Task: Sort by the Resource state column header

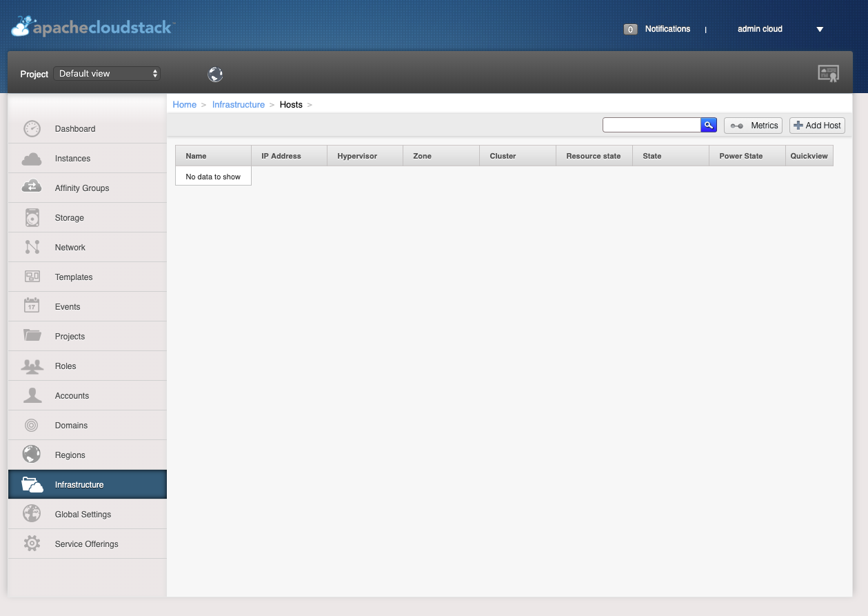Action: pos(594,156)
